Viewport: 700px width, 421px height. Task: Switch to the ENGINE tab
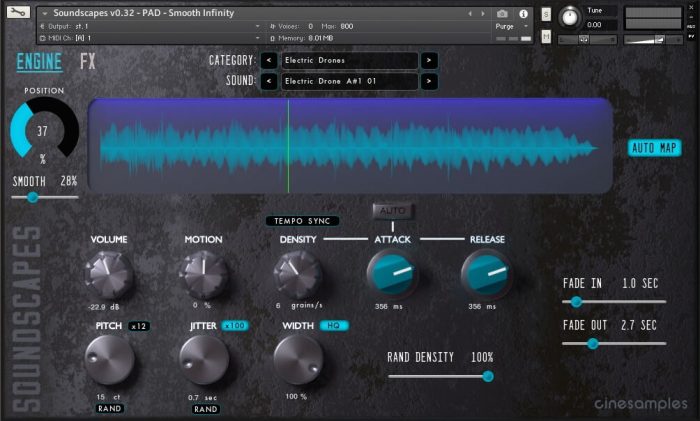click(x=39, y=62)
